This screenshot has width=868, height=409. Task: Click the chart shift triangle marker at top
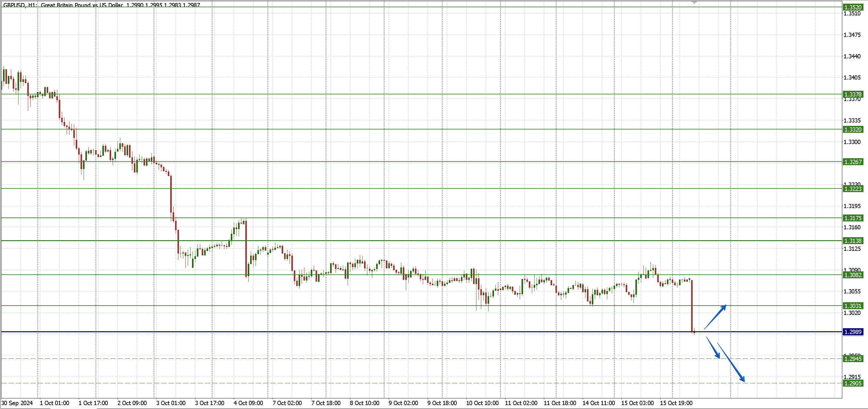[x=694, y=2]
